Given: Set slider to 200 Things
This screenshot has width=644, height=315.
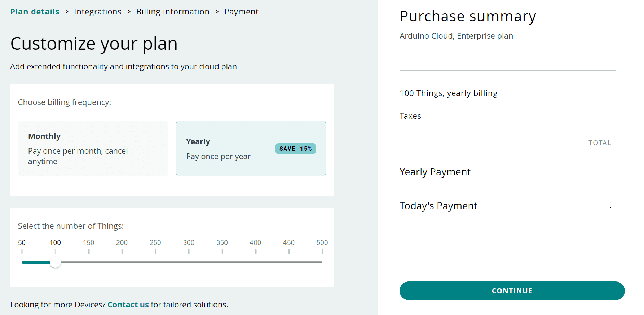Looking at the screenshot, I should point(122,262).
